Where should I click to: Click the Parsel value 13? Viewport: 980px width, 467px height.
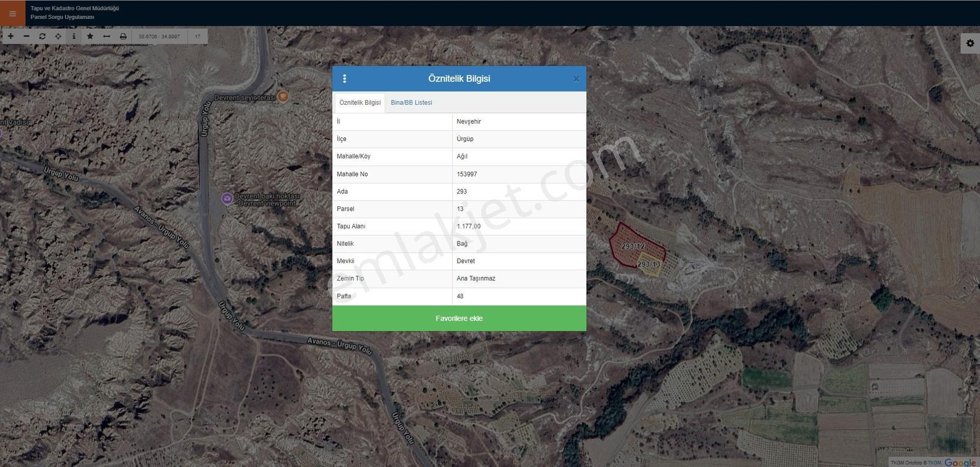[x=460, y=209]
